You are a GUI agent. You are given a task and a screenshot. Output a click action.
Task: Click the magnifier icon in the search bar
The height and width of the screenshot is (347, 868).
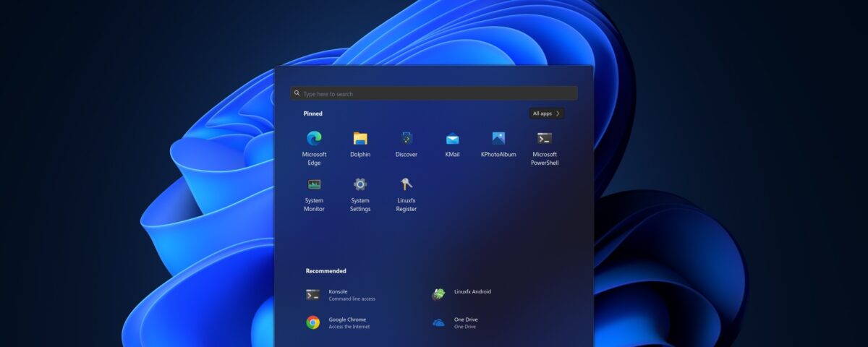click(x=297, y=93)
